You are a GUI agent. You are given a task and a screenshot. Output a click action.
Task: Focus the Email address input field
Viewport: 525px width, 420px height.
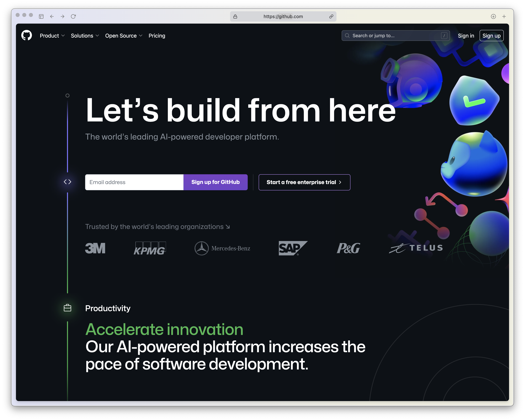[134, 182]
